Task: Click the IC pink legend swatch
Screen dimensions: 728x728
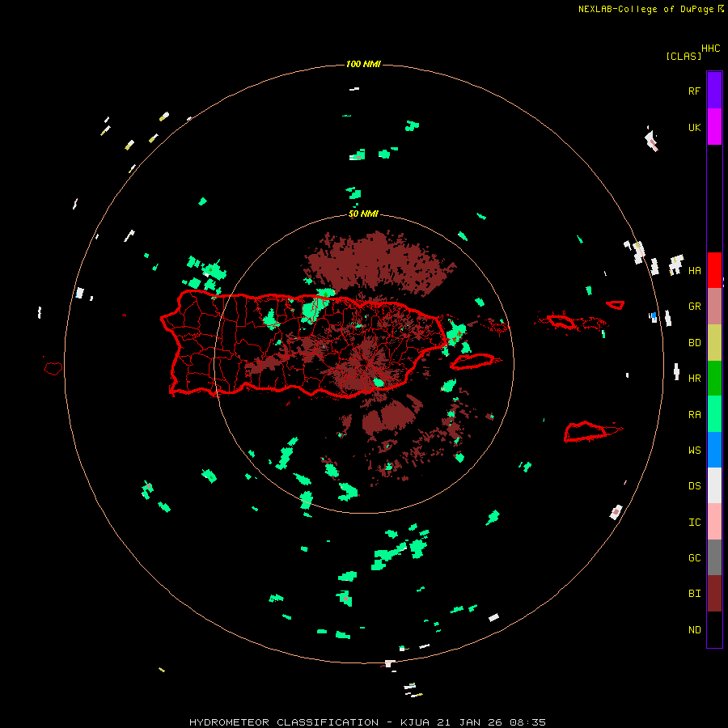Action: 714,522
